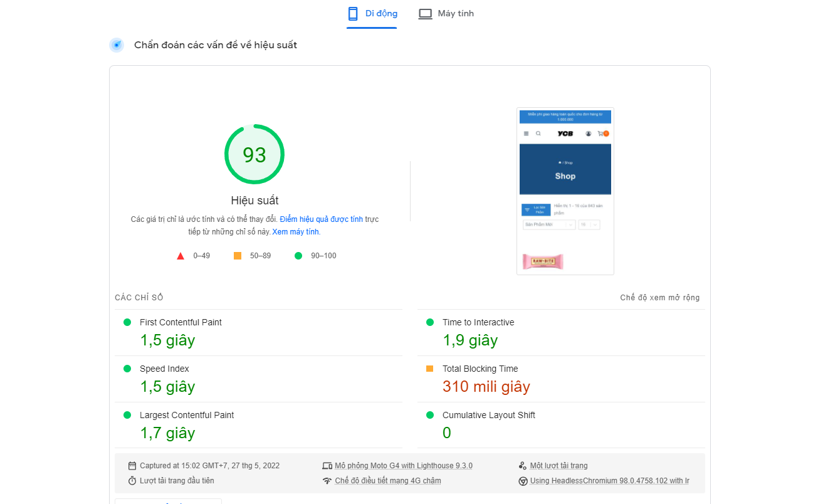The image size is (818, 504).
Task: Click the Lượt tải trang đầu tiên text
Action: (x=177, y=481)
